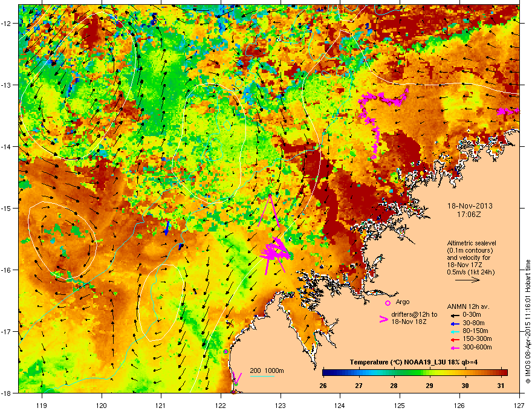Image resolution: width=532 pixels, height=411 pixels.
Task: Click the longitude axis label 125
Action: [400, 405]
